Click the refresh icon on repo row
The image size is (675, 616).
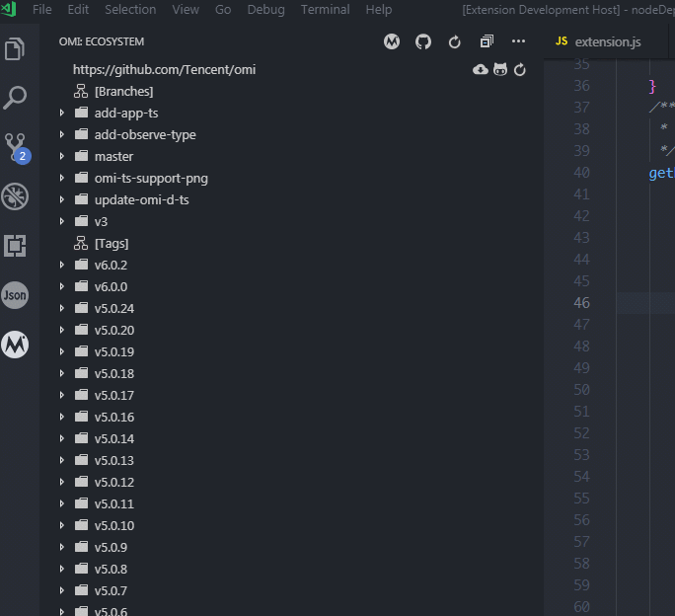tap(520, 69)
